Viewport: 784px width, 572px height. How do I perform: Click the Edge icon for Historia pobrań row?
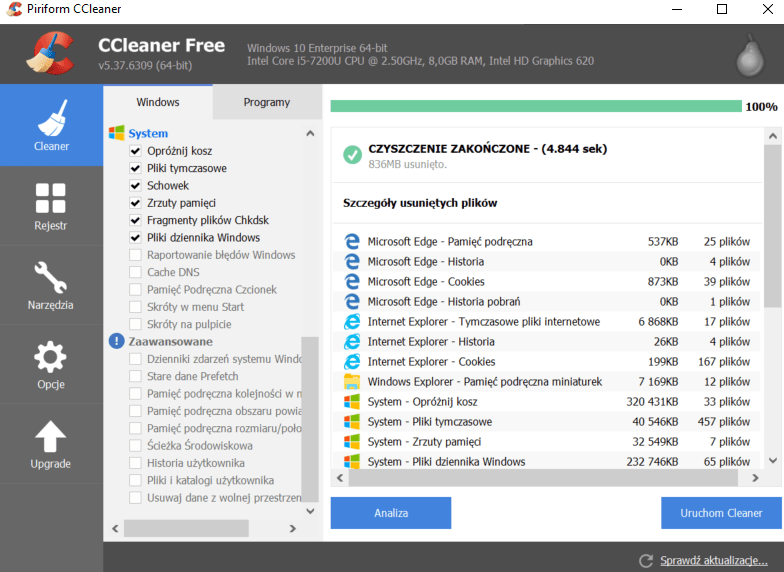pos(352,302)
